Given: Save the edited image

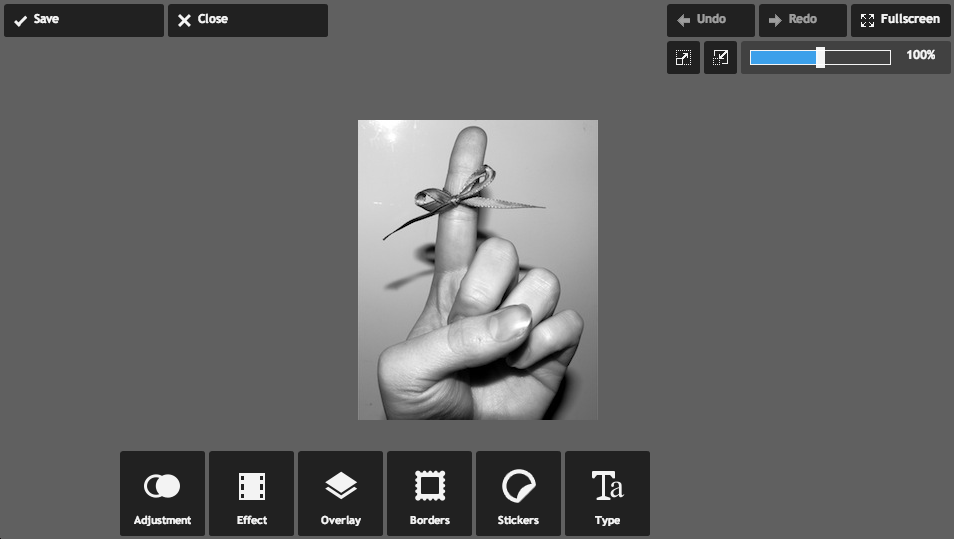Looking at the screenshot, I should 84,20.
